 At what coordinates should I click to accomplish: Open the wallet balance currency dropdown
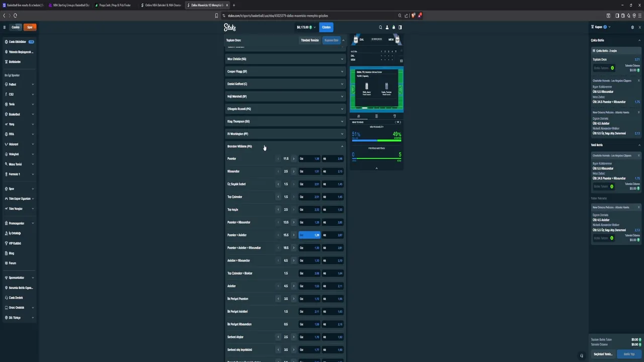coord(306,27)
